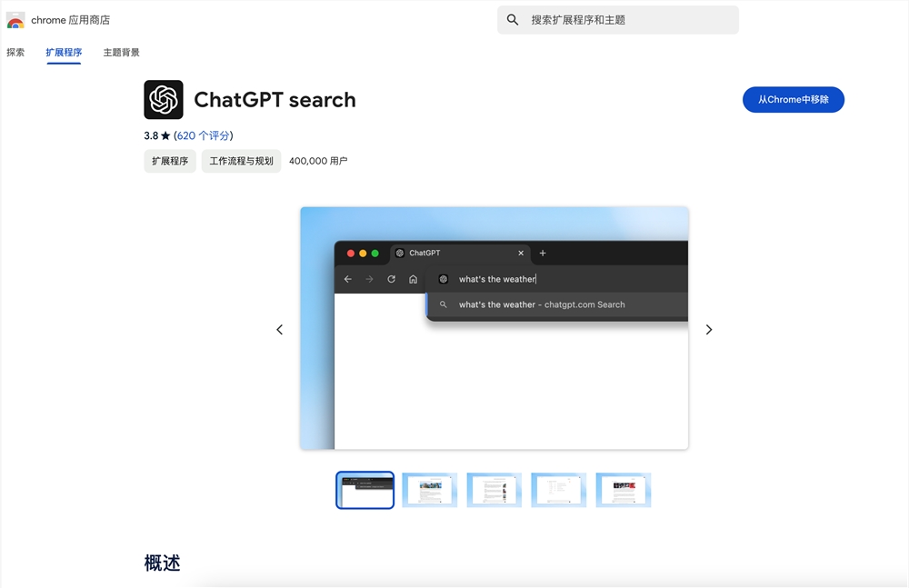Image resolution: width=909 pixels, height=588 pixels.
Task: Click the 概述 section heading
Action: point(163,563)
